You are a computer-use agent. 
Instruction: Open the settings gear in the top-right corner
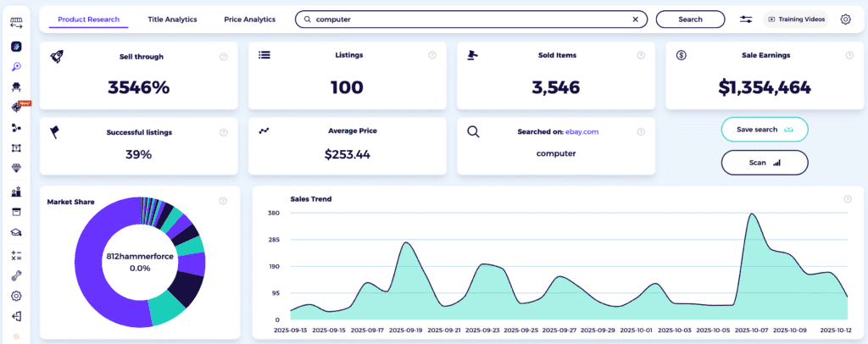(845, 19)
